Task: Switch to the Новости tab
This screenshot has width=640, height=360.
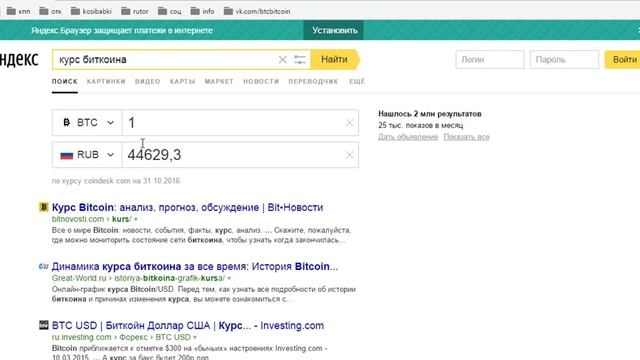Action: [261, 81]
